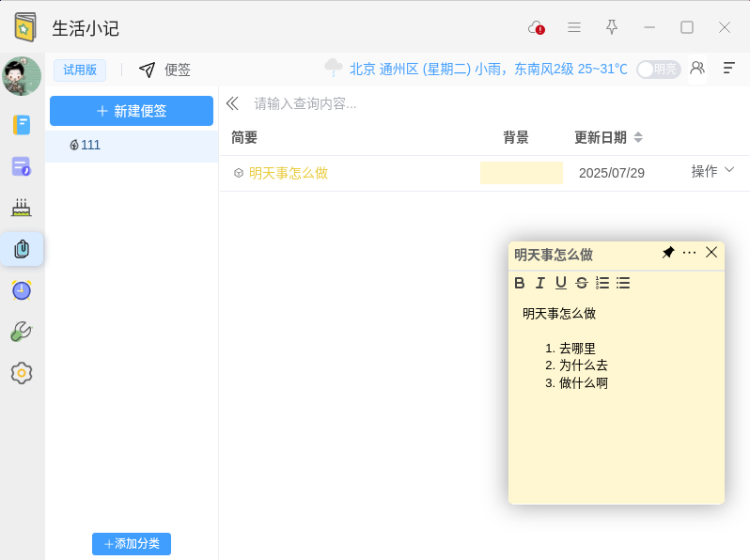Open the note titled 明天事怎么做 in list
Screen dimensions: 750x560
pos(288,173)
